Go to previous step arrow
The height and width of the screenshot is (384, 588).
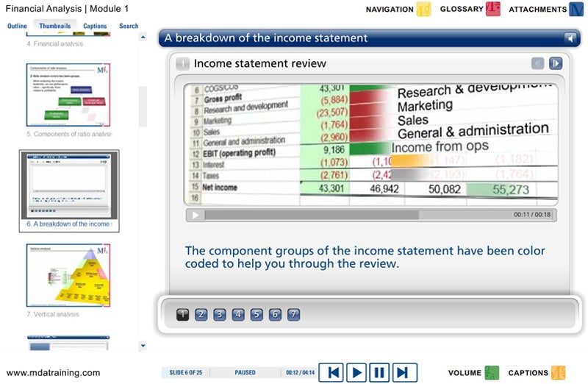537,64
